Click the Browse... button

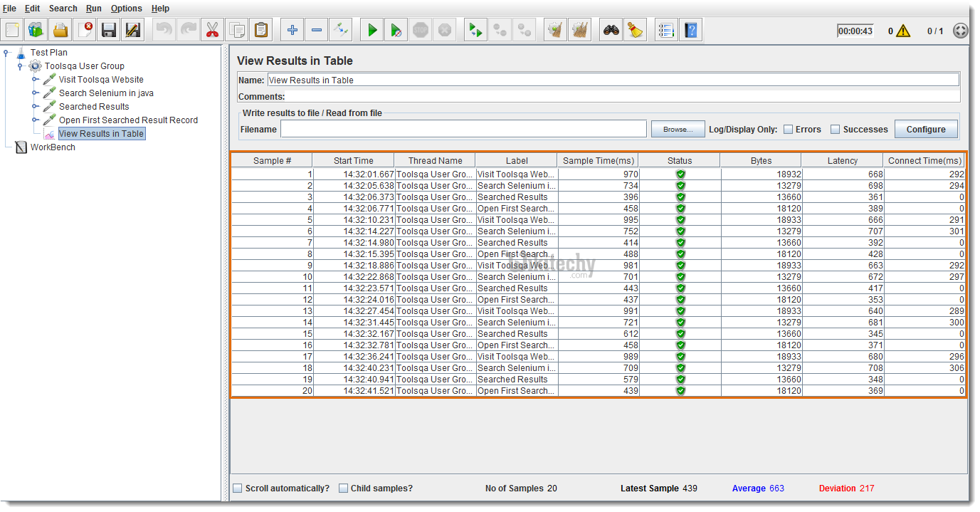tap(678, 130)
